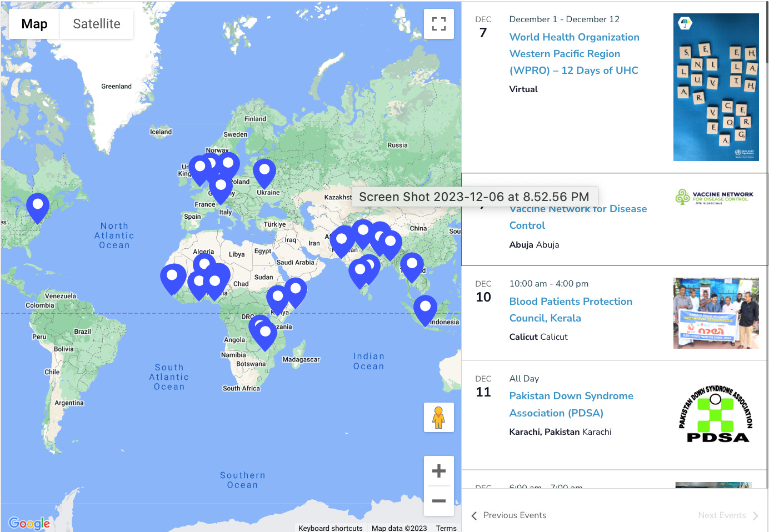Open the PDSA logo image

coord(716,414)
